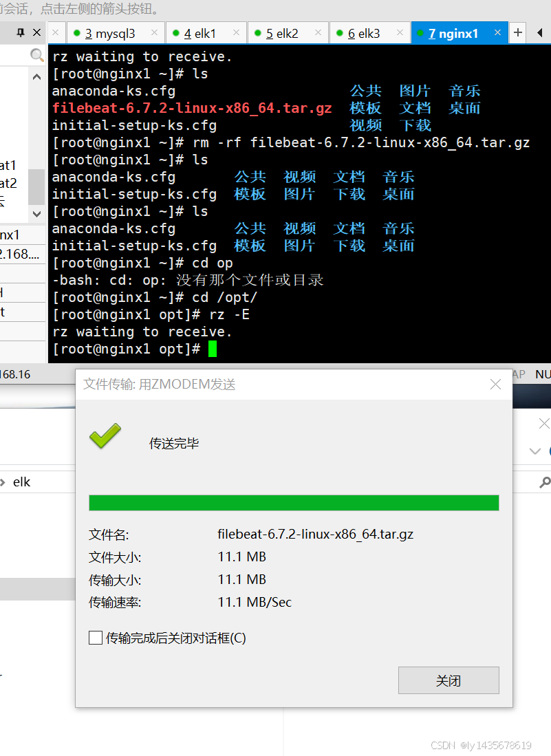Click the session panel scrollbar thumb
The height and width of the screenshot is (756, 551).
tap(36, 186)
